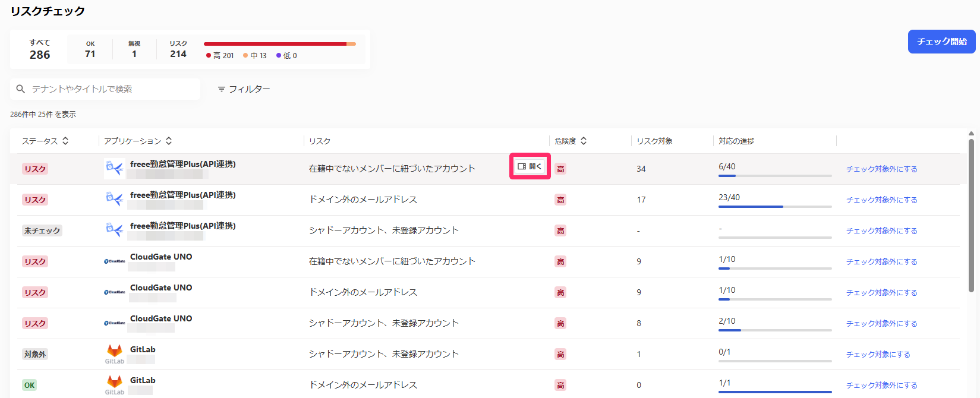Click チェック対象外にする for CloudGate 8-target row
Viewport: 980px width, 398px height.
(882, 323)
